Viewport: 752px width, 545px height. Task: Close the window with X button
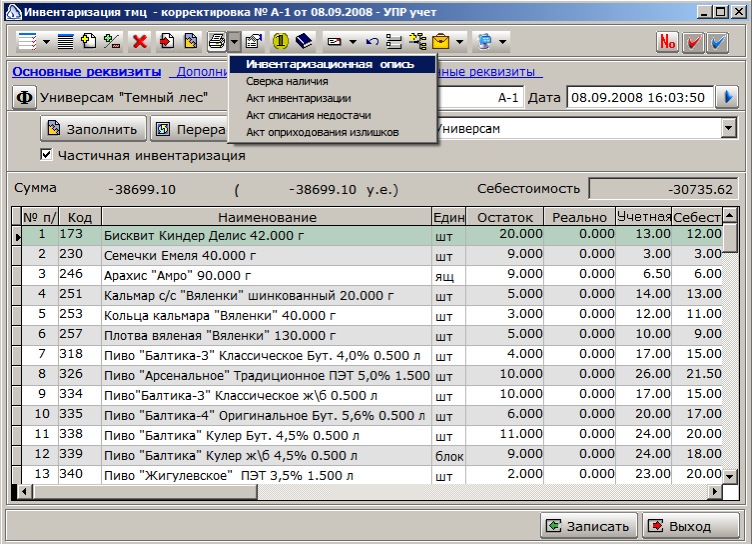coord(739,12)
